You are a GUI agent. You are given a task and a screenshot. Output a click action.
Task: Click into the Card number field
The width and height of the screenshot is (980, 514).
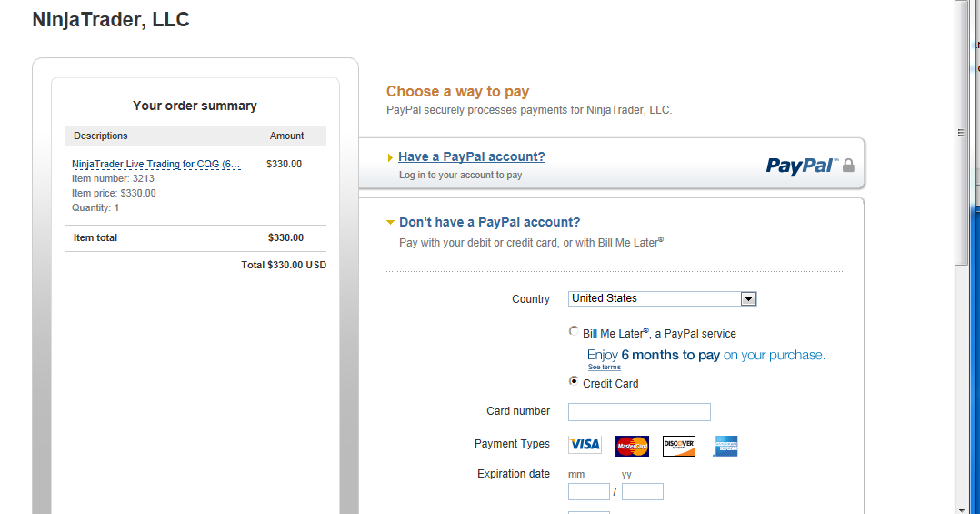639,412
